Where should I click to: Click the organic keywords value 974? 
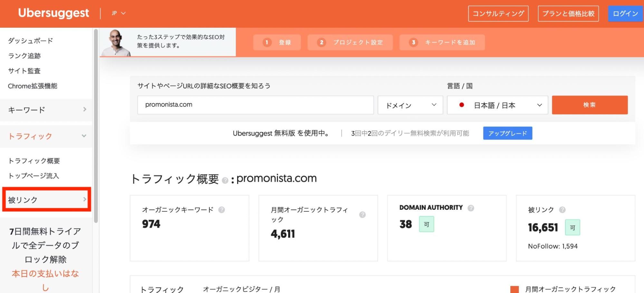(151, 224)
